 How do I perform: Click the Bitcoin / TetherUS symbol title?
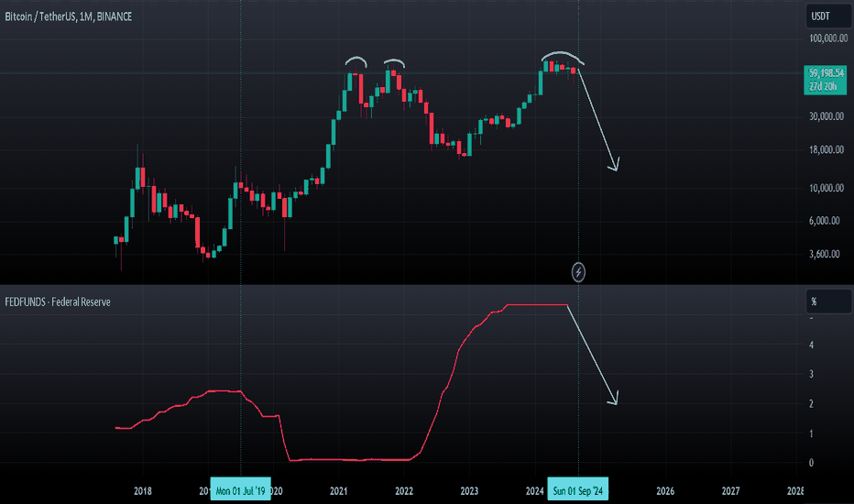click(x=68, y=16)
